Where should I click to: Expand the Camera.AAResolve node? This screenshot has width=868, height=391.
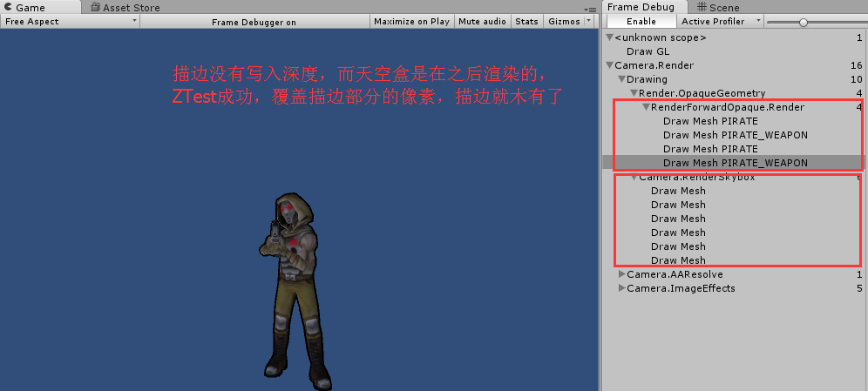tap(621, 273)
